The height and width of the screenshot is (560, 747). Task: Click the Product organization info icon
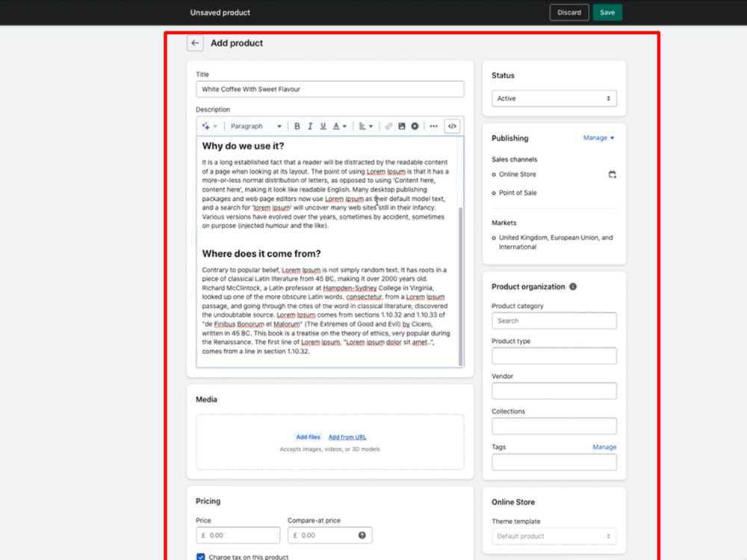[x=573, y=287]
